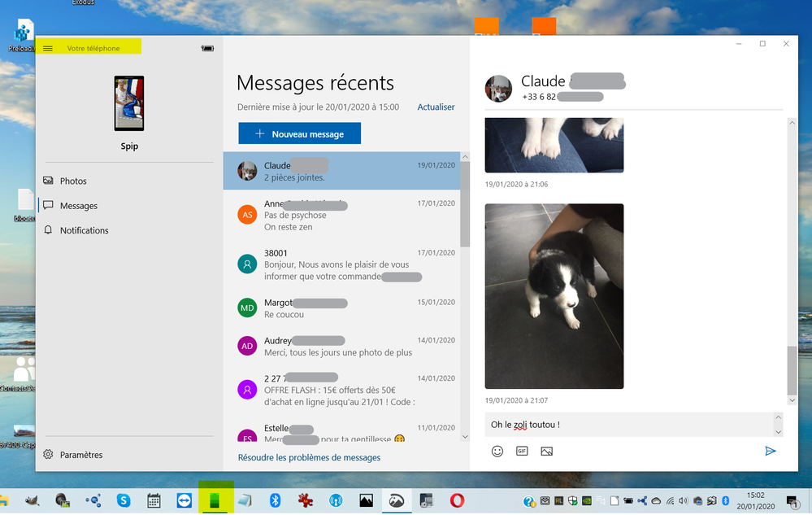Open the notification center in taskbar
This screenshot has width=812, height=515.
pyautogui.click(x=792, y=501)
